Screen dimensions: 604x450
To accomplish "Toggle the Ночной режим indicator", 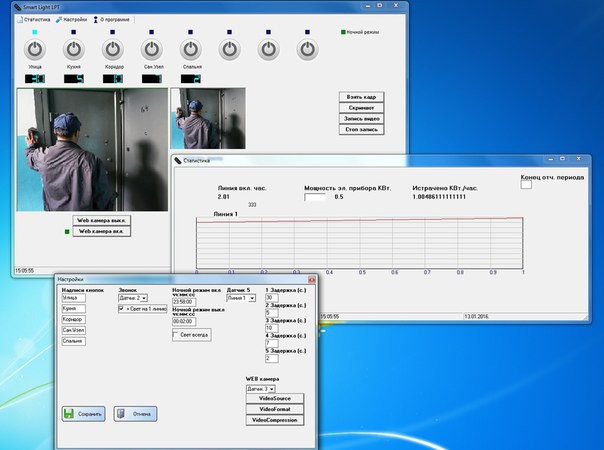I will click(343, 32).
